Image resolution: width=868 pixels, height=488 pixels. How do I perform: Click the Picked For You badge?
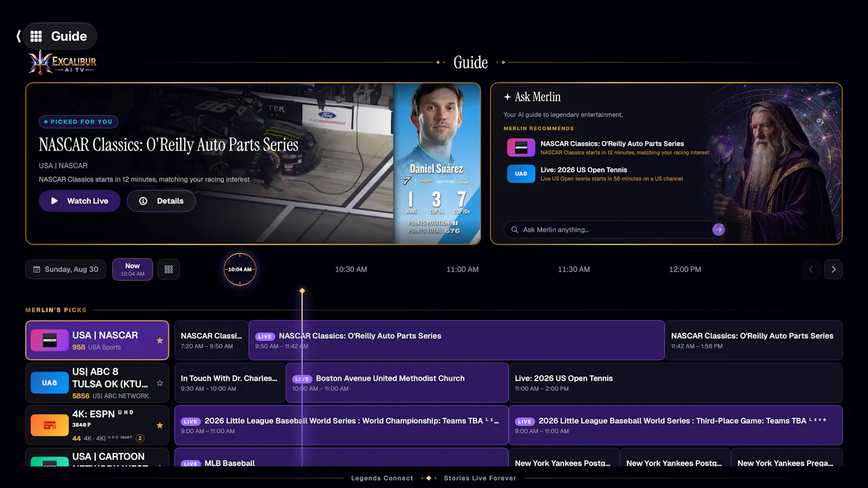tap(78, 122)
